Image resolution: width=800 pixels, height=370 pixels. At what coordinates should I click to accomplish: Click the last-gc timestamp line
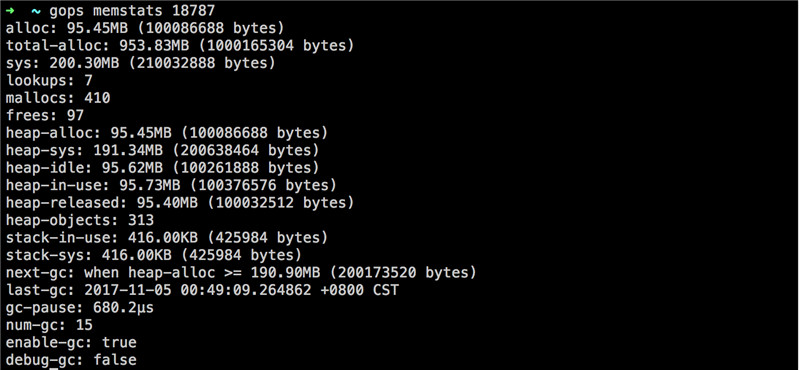pos(202,290)
